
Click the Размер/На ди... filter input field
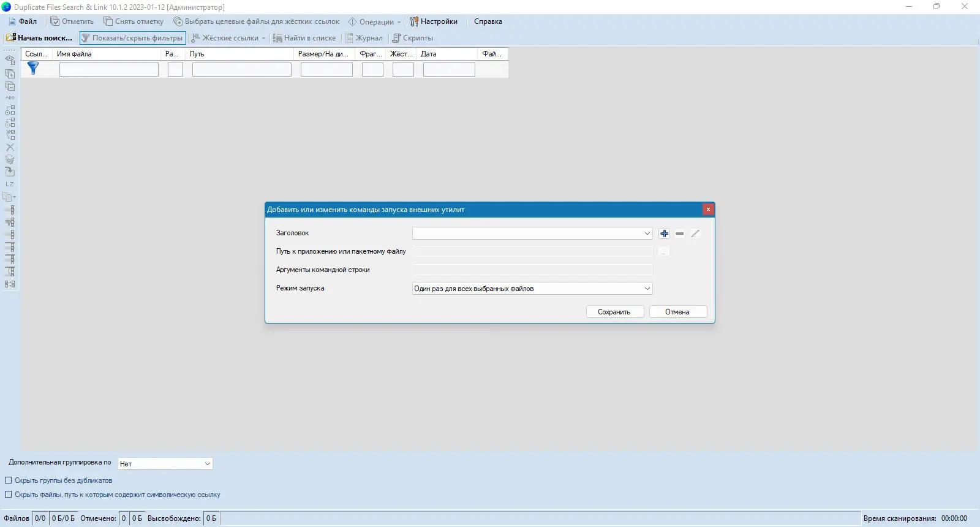pyautogui.click(x=326, y=70)
